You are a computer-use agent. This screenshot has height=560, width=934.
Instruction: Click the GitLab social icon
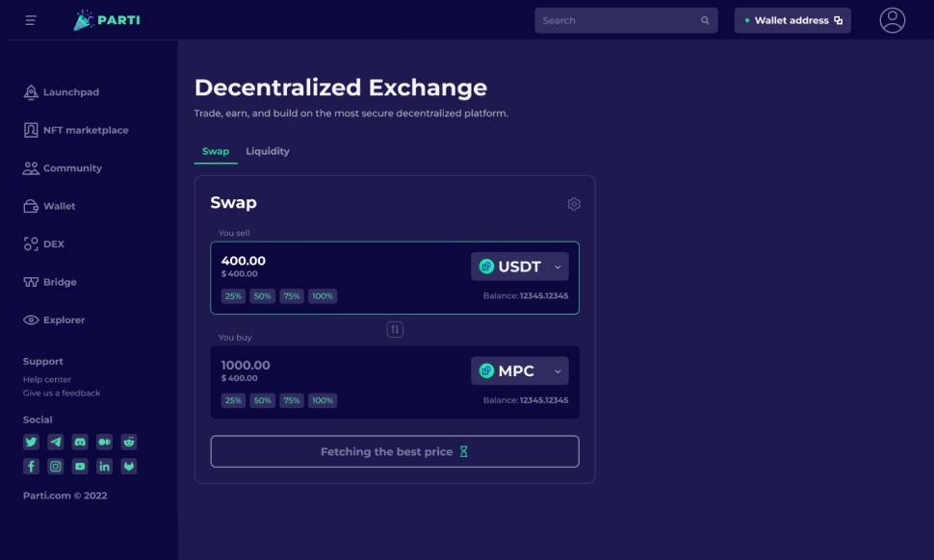click(129, 467)
